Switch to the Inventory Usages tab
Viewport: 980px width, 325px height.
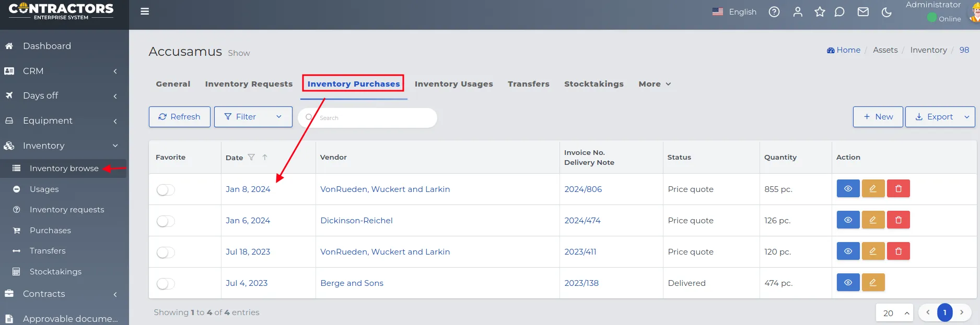point(453,84)
